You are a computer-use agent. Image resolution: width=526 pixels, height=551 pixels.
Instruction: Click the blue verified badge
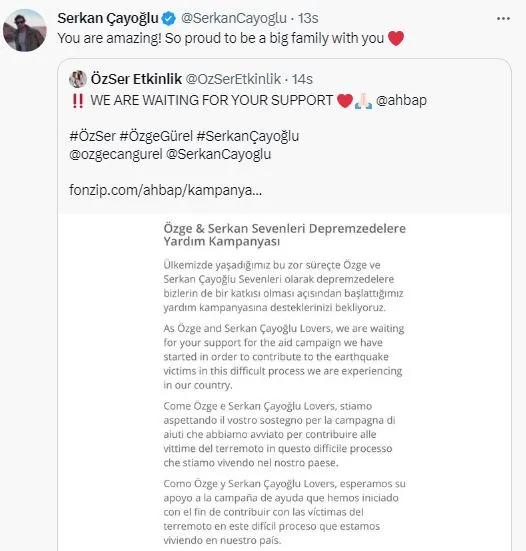(x=169, y=19)
